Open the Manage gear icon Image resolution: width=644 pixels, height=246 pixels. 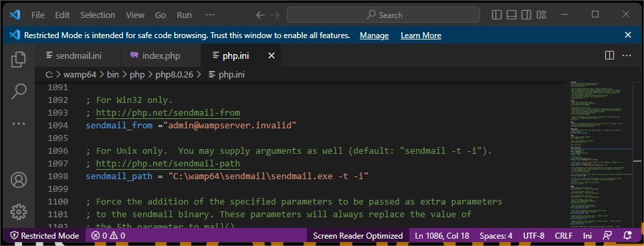click(19, 211)
